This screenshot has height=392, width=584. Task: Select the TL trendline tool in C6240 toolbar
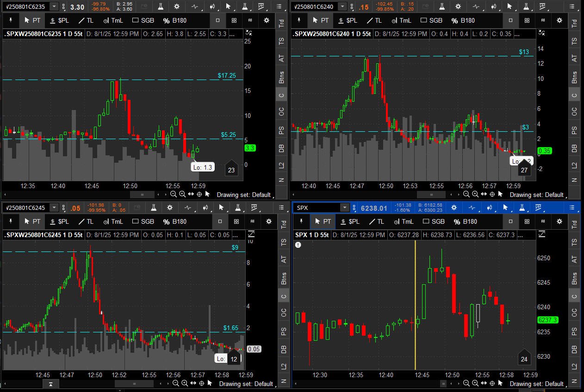point(374,20)
